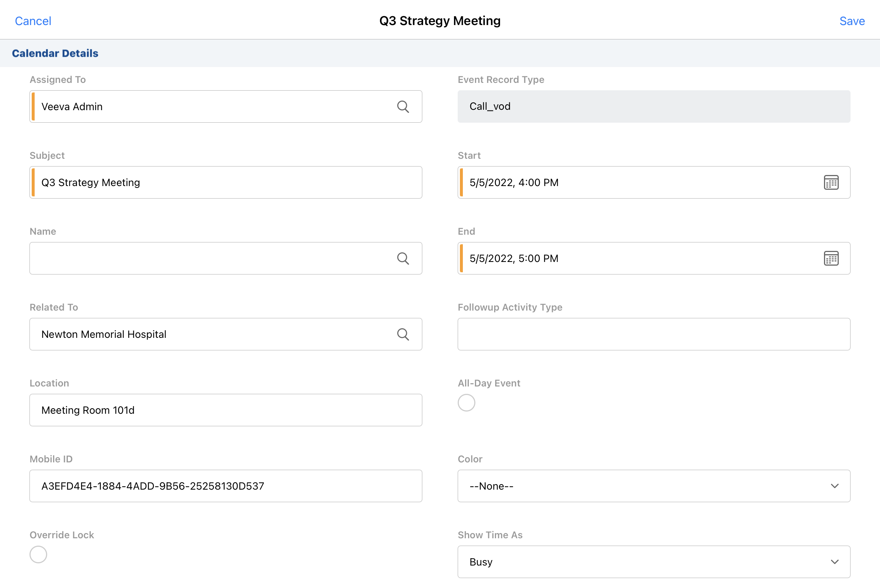Screen dimensions: 880x588
Task: Click chevron arrow on Busy dropdown
Action: coord(834,562)
